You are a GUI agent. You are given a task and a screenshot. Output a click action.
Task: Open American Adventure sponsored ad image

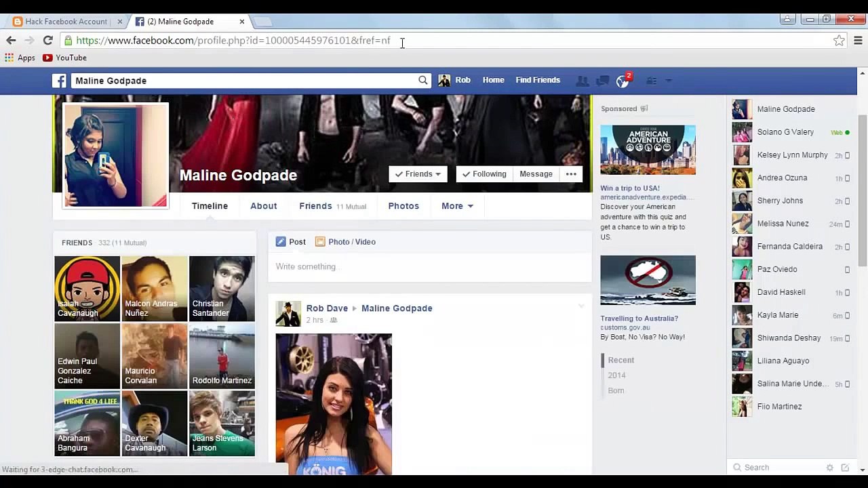648,150
